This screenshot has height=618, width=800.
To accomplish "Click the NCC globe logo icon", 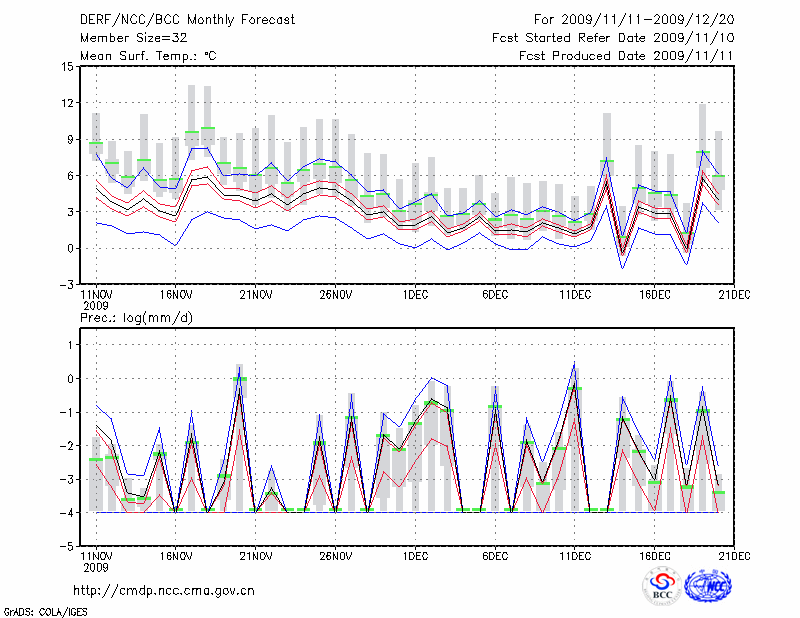I will point(708,587).
